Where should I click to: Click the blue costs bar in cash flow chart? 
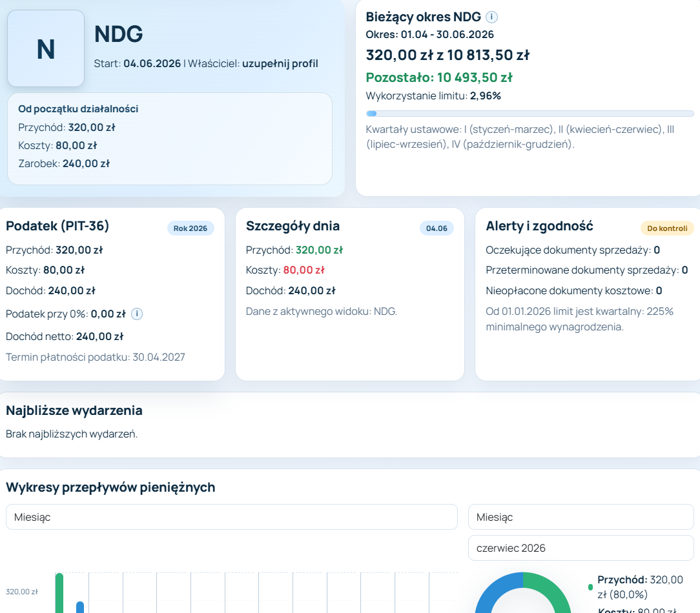coord(80,607)
